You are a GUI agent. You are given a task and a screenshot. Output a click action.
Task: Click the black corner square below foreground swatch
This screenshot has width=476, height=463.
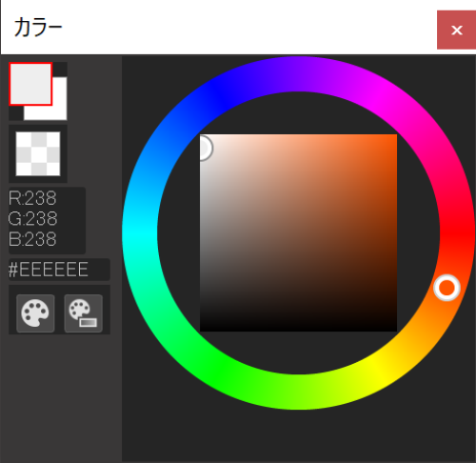point(16,113)
